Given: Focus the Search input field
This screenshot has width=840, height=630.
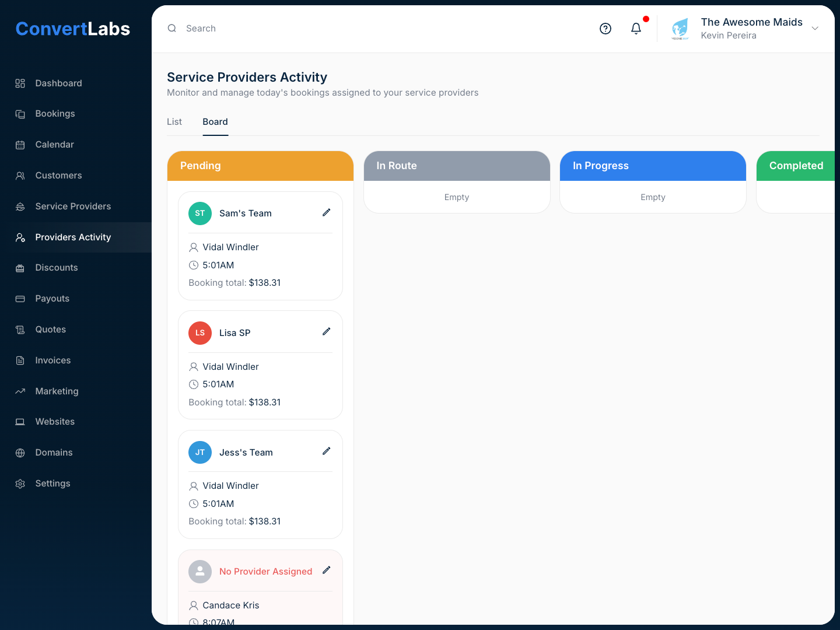Looking at the screenshot, I should [x=373, y=29].
